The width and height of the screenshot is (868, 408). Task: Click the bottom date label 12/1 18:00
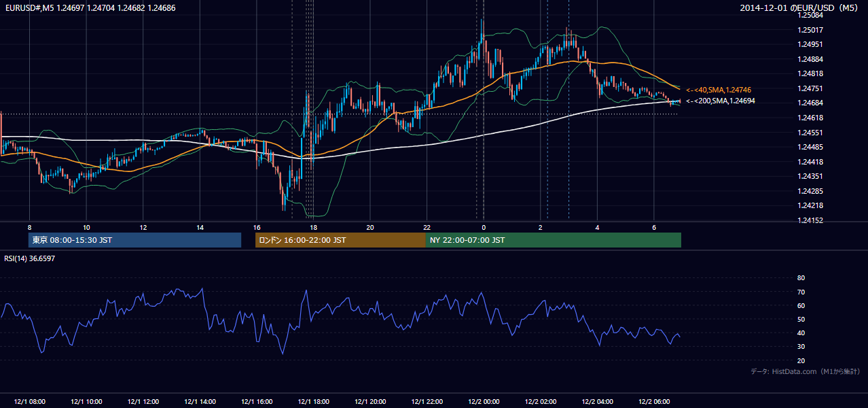[313, 402]
